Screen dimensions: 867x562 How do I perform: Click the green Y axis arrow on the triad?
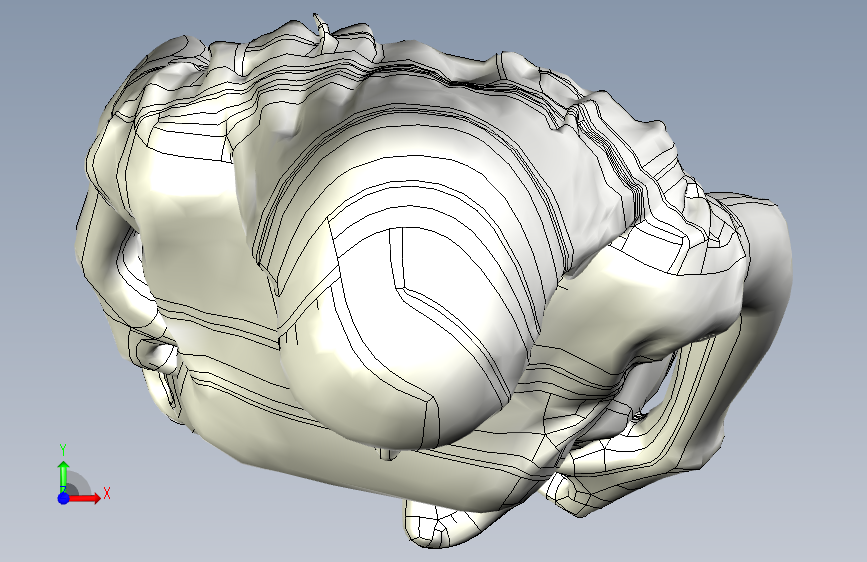point(63,476)
